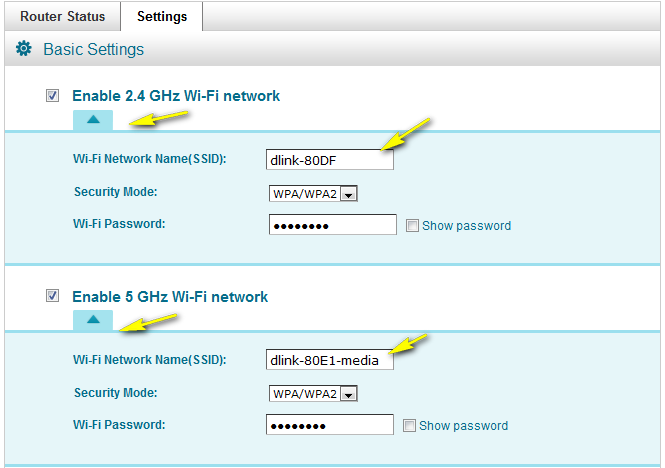This screenshot has width=665, height=468.
Task: Click Enable 2.4 GHz Wi-Fi network label
Action: point(176,96)
